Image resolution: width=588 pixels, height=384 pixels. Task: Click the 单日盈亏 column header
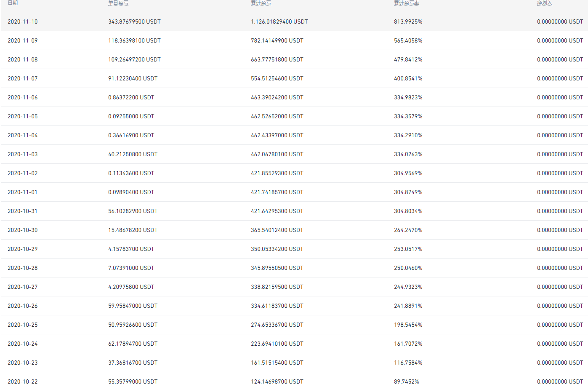[x=118, y=3]
